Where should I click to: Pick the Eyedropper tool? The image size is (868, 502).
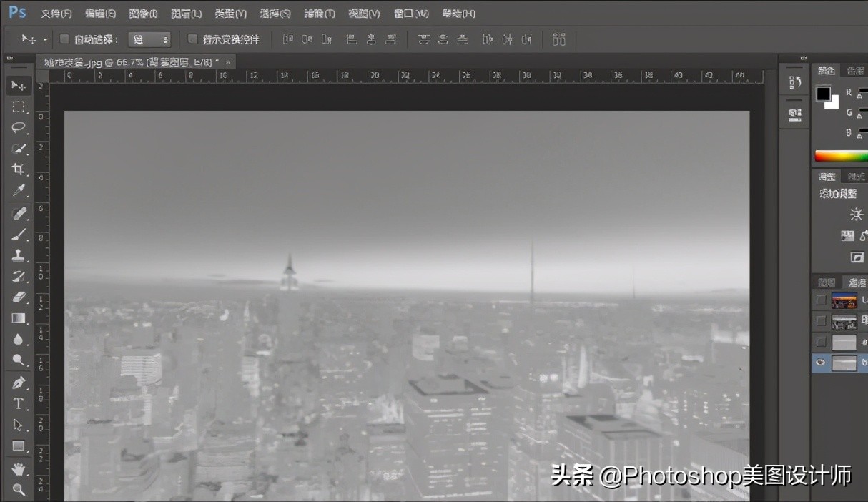[x=19, y=191]
